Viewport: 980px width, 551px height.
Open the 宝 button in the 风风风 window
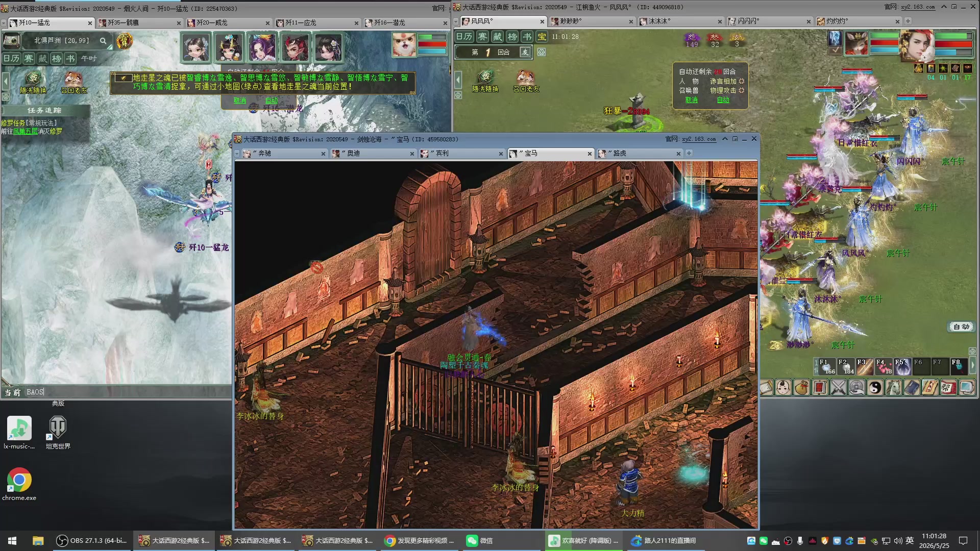tap(542, 37)
